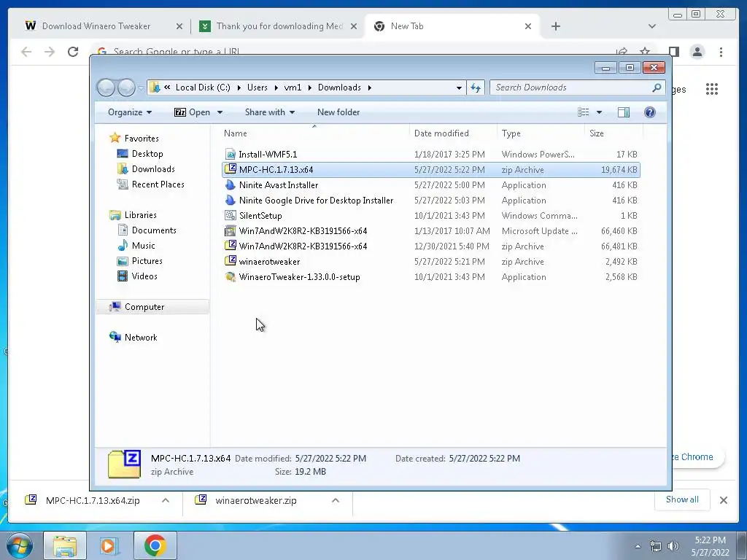747x560 pixels.
Task: Click the Forward navigation button in Explorer
Action: coord(126,87)
